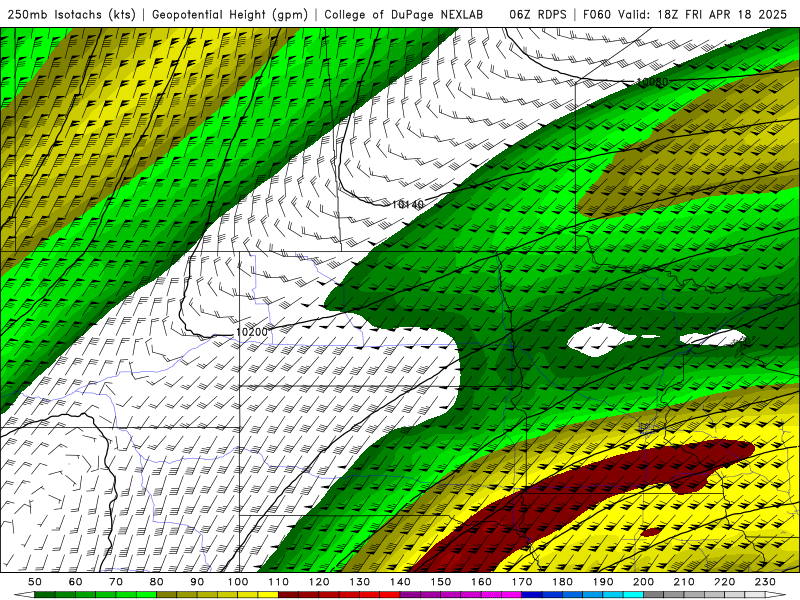Click the 90 value on the color scale
Viewport: 800px width, 600px height.
(197, 582)
